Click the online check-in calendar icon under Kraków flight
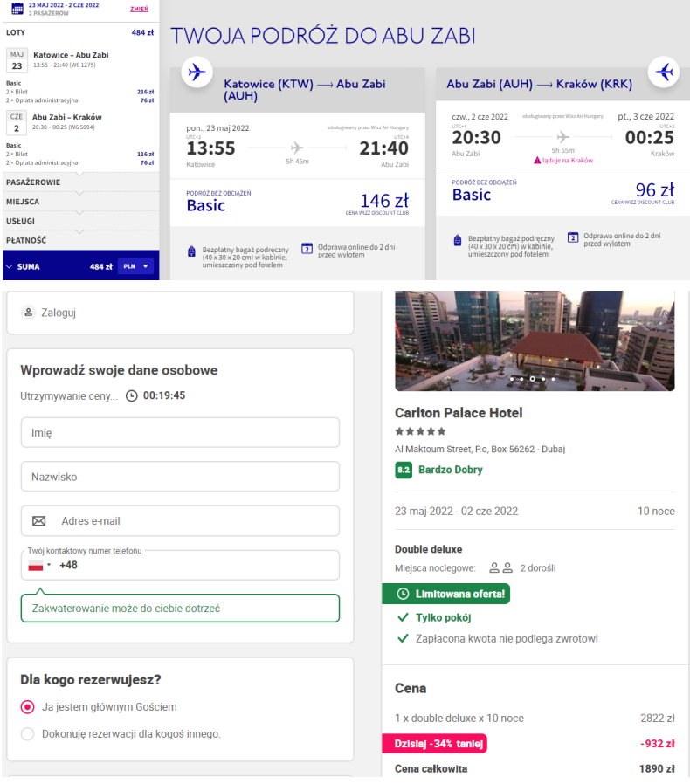Viewport: 690px width, 784px height. (573, 237)
